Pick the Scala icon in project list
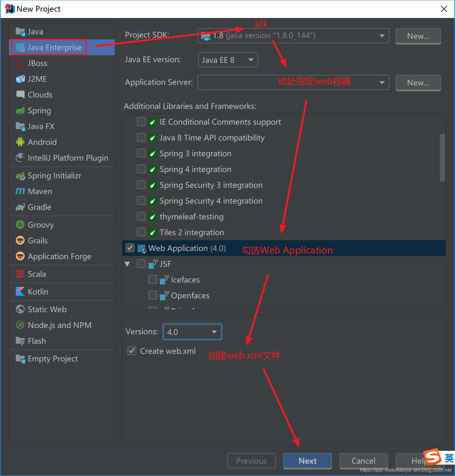This screenshot has width=455, height=476. coord(20,274)
